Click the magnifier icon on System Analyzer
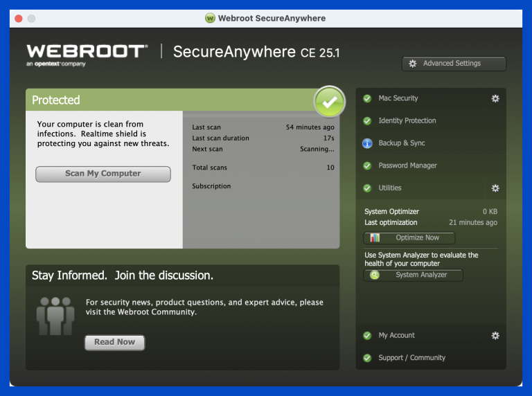The height and width of the screenshot is (396, 532). point(375,275)
